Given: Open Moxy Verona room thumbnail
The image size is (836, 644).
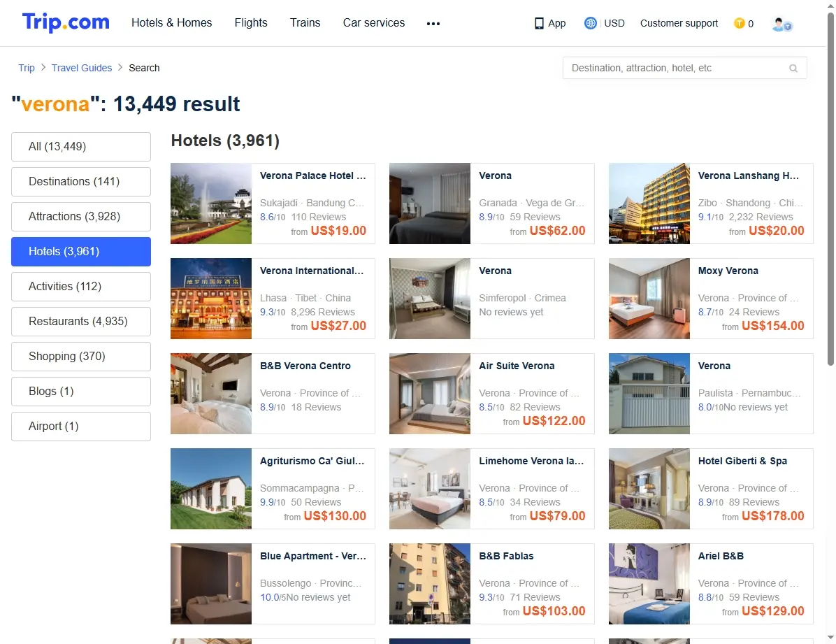Looking at the screenshot, I should [649, 299].
